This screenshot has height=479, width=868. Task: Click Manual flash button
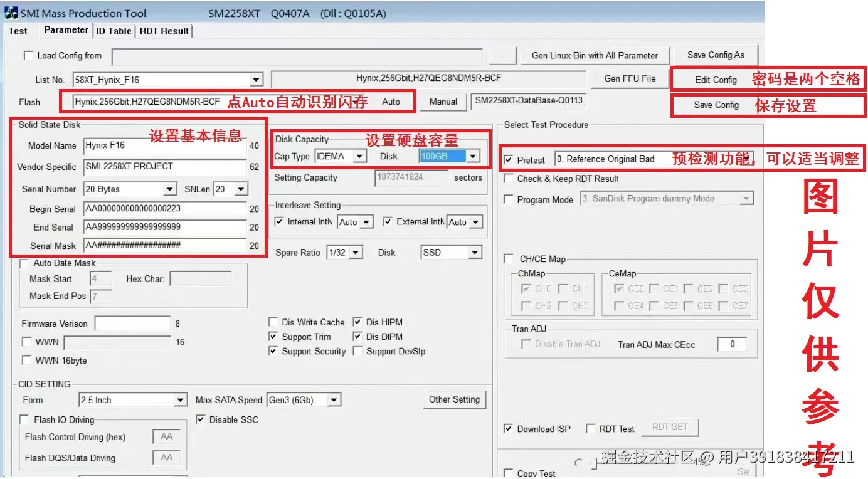(443, 101)
